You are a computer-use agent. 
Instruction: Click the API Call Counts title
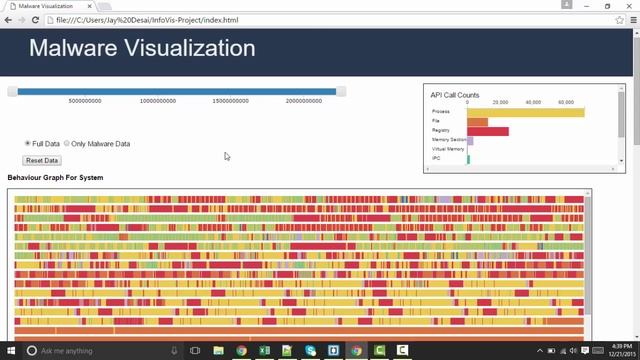(x=455, y=95)
